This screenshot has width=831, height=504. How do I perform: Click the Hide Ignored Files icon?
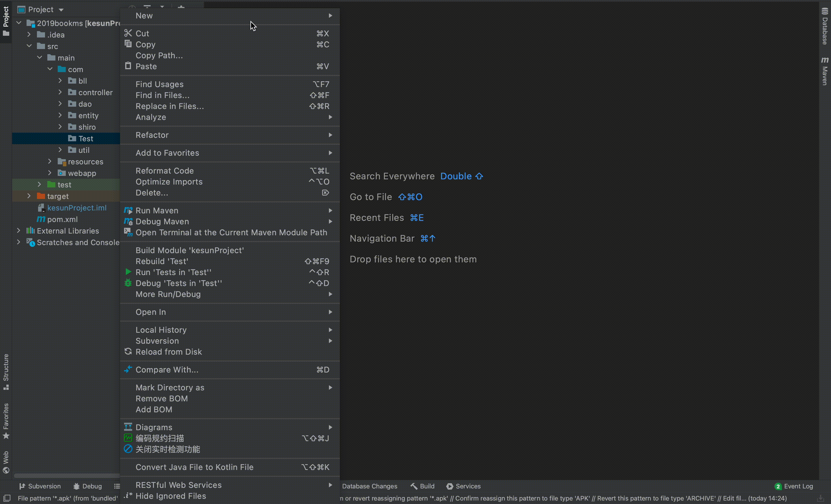tap(128, 495)
